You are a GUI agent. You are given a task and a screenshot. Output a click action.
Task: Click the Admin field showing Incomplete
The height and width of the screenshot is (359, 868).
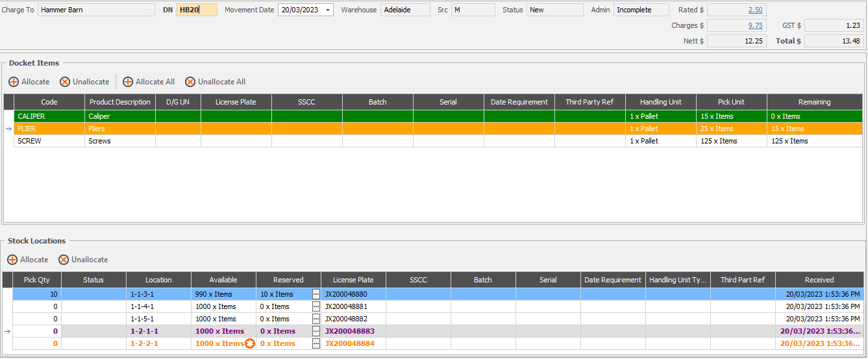tap(641, 10)
